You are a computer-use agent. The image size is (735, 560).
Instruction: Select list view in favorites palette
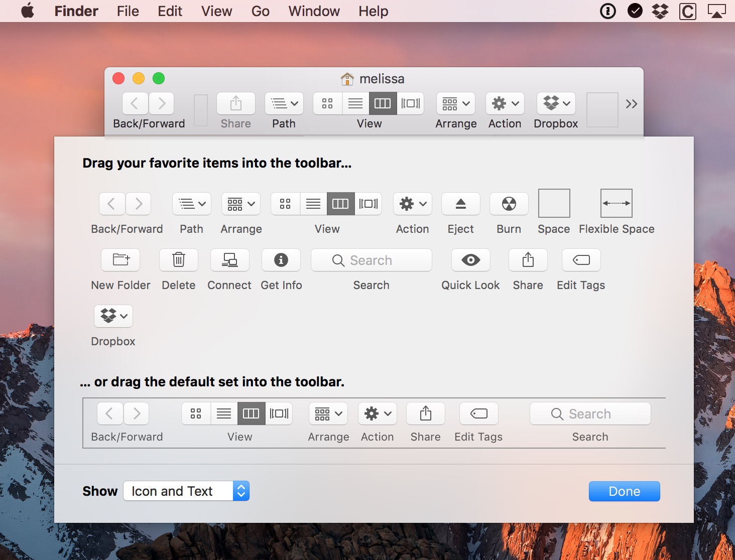[313, 204]
